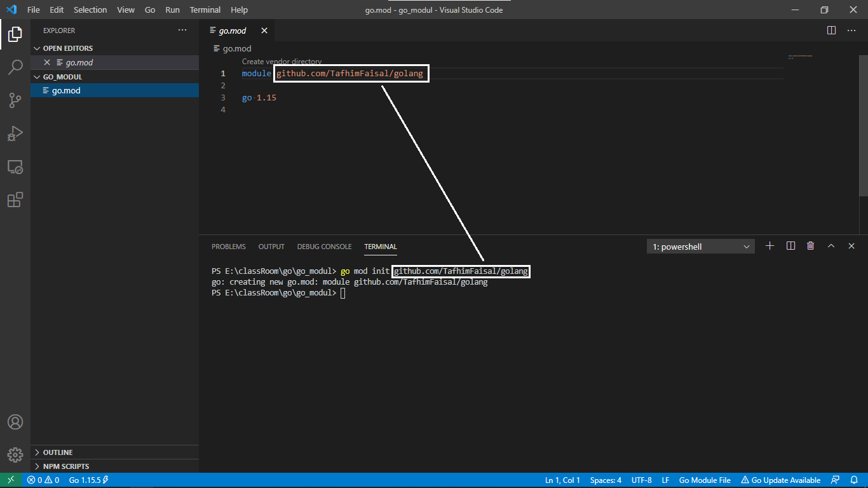Open the Terminal menu

coord(205,10)
